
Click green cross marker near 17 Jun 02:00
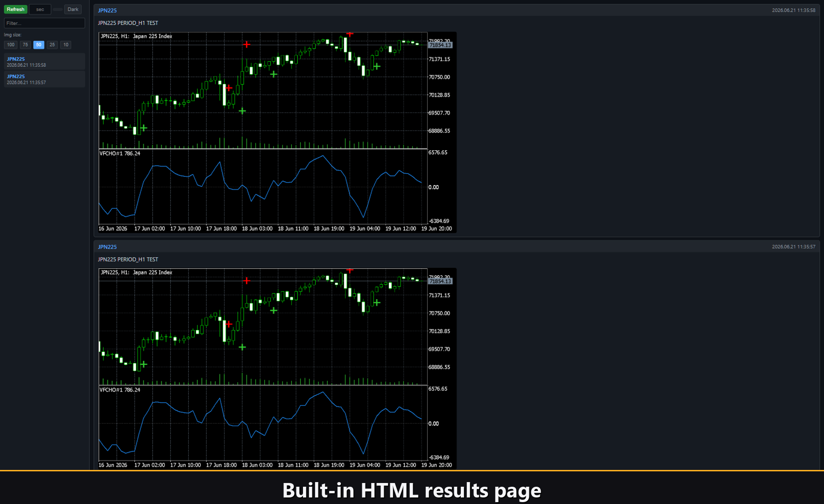(x=144, y=127)
